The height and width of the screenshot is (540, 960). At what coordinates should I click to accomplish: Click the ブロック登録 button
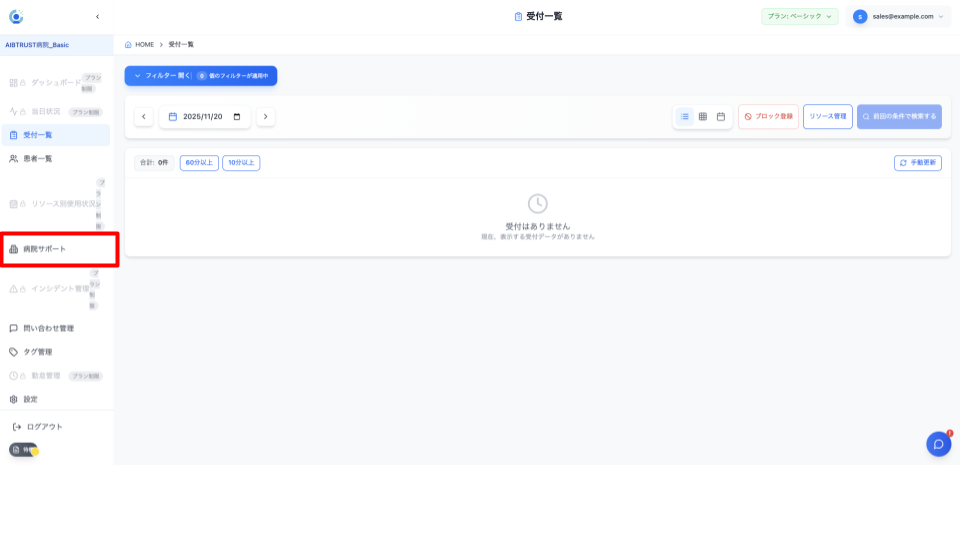(x=768, y=117)
